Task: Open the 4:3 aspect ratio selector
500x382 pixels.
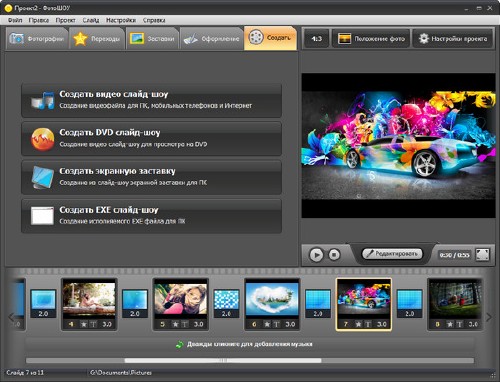Action: pyautogui.click(x=316, y=39)
